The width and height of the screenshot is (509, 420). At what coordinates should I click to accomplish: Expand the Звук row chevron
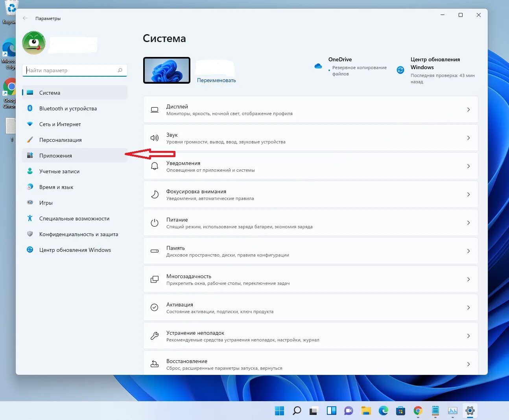(468, 138)
